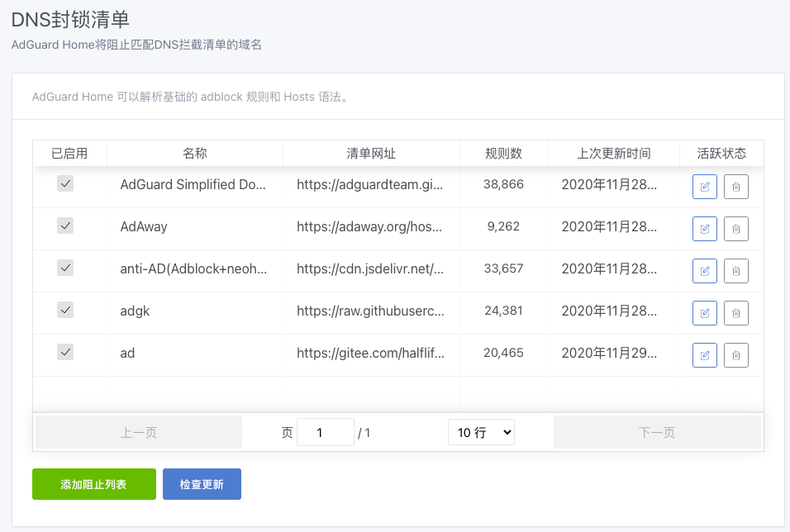Sort by the 清单网址 column header
The image size is (790, 532).
(x=371, y=153)
